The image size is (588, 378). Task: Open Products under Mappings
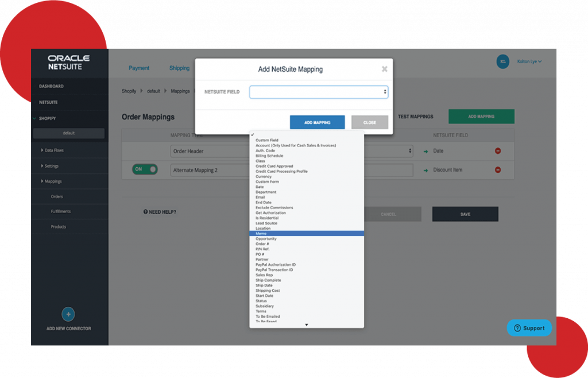[x=59, y=227]
